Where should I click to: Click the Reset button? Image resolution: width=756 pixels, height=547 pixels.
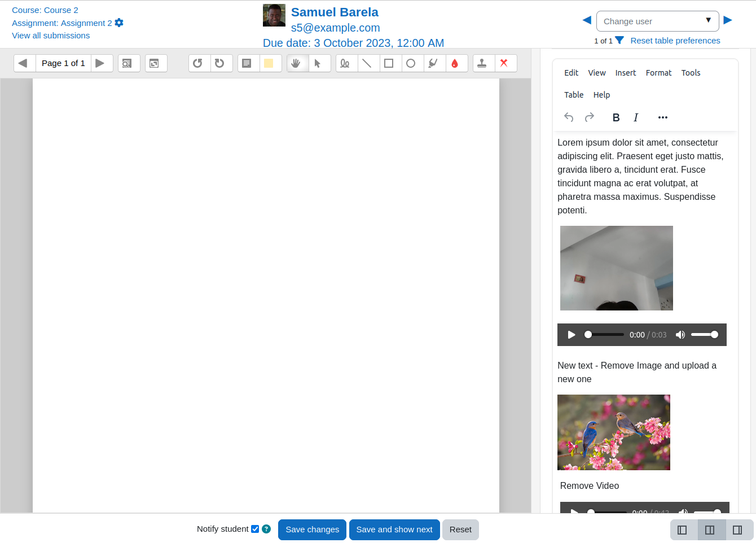pyautogui.click(x=460, y=530)
